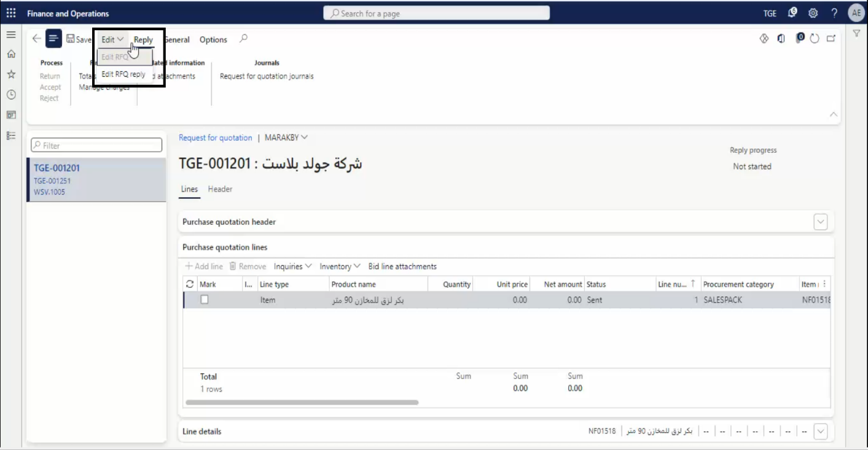Open the Favorites star in the sidebar

click(x=11, y=75)
